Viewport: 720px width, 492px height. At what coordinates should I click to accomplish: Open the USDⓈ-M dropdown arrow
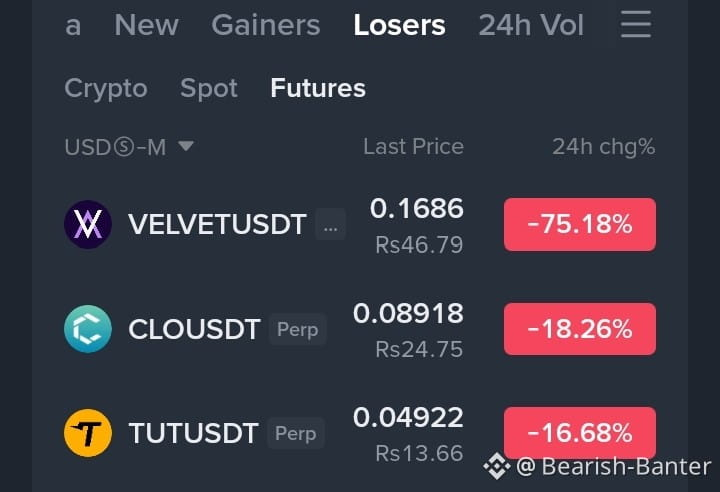[x=186, y=147]
